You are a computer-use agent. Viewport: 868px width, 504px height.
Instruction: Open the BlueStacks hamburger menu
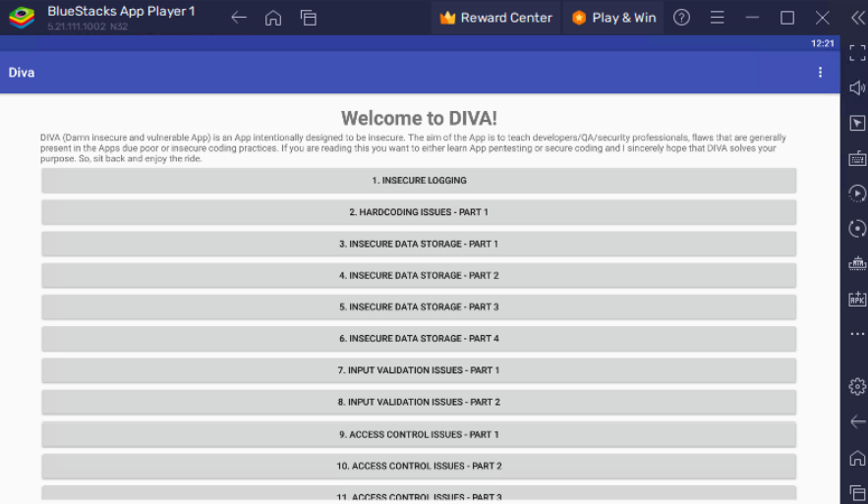(x=717, y=18)
